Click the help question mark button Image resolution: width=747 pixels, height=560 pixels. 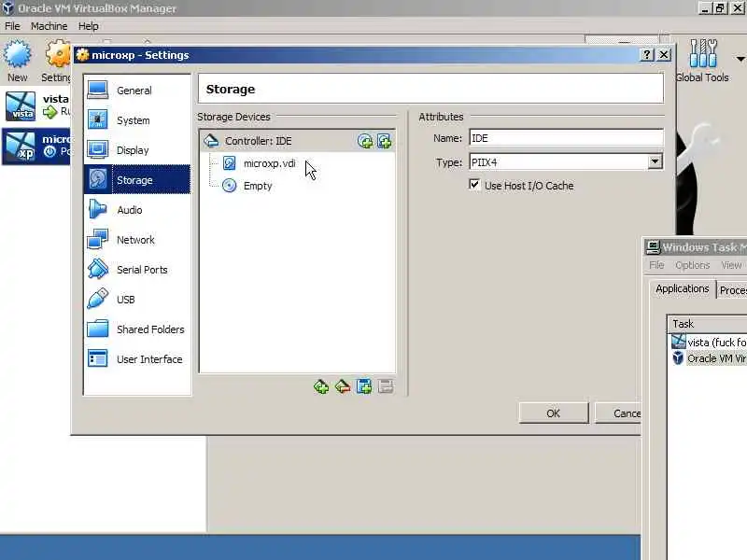[x=646, y=55]
